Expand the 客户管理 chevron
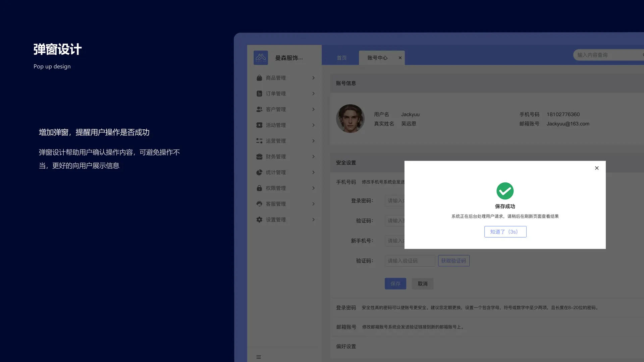This screenshot has height=362, width=644. click(314, 109)
